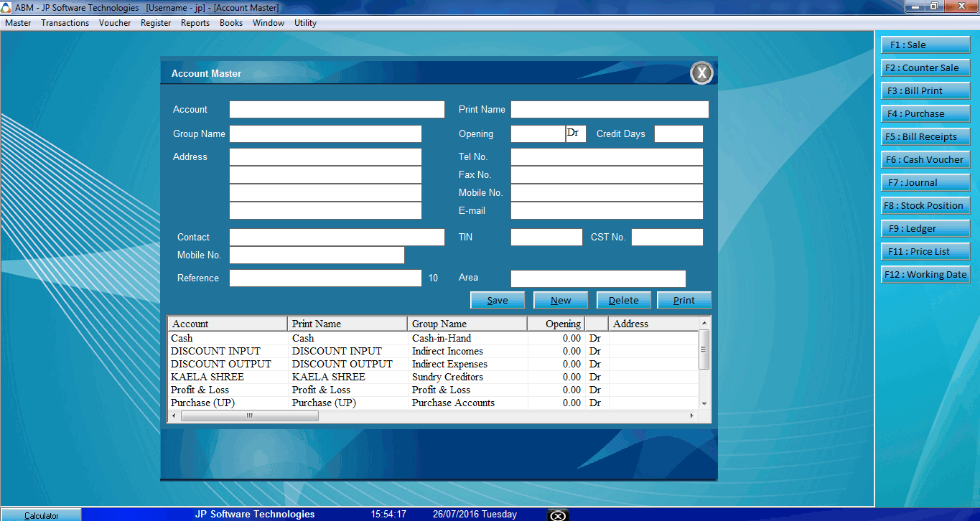Screen dimensions: 980x521
Task: Select the Group Name field
Action: click(x=325, y=133)
